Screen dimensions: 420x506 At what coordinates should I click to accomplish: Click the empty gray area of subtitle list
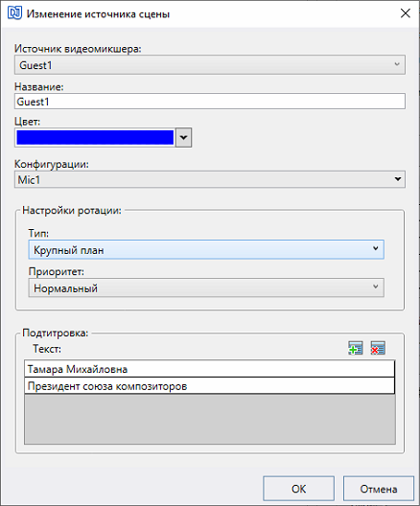point(210,419)
